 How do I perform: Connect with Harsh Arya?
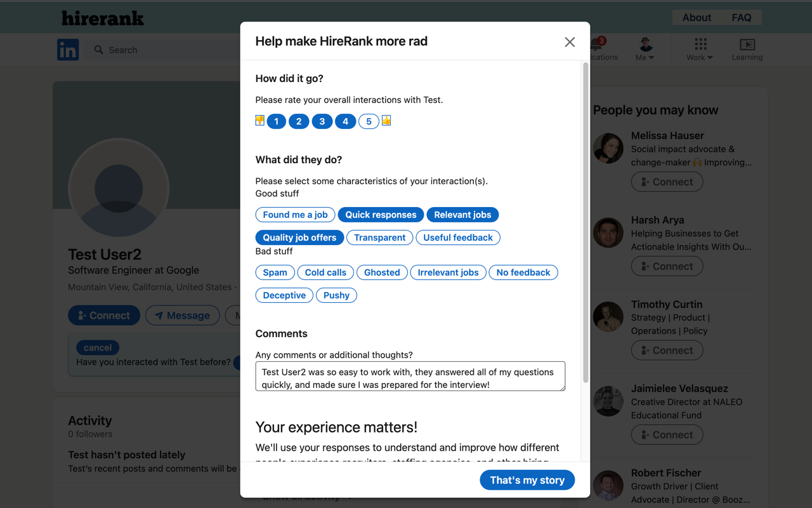[667, 266]
